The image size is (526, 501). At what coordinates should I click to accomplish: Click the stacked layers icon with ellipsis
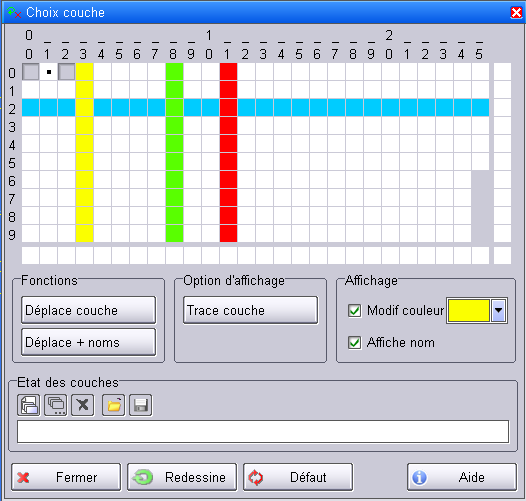56,405
